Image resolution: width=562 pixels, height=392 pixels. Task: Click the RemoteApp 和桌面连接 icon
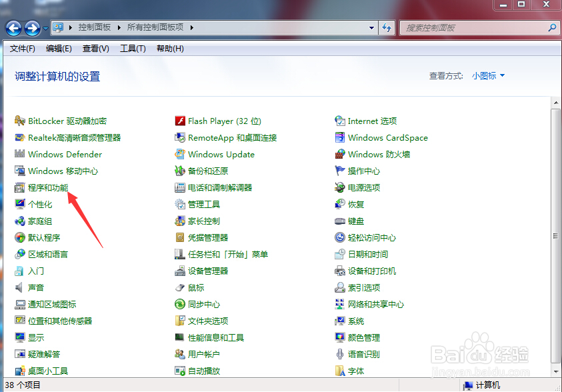click(180, 137)
